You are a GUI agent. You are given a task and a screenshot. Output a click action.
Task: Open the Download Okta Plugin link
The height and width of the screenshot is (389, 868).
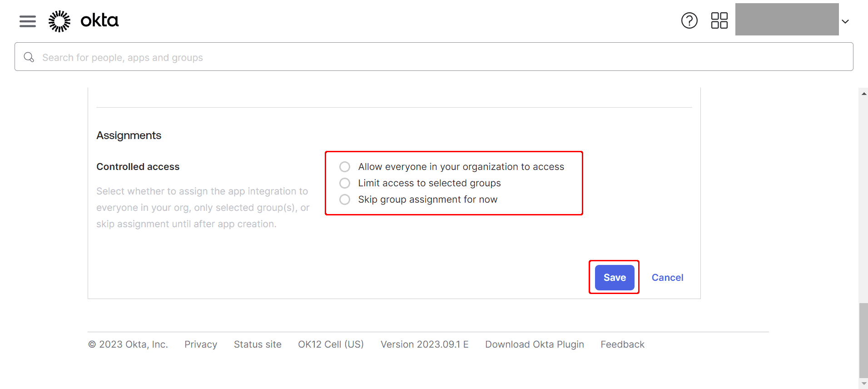535,344
